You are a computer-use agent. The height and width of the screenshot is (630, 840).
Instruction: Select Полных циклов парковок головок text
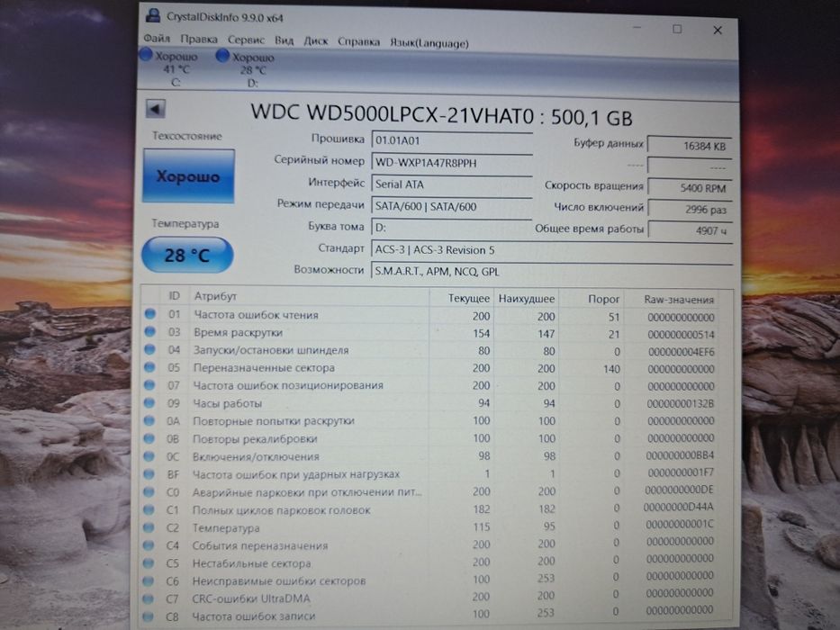point(281,510)
